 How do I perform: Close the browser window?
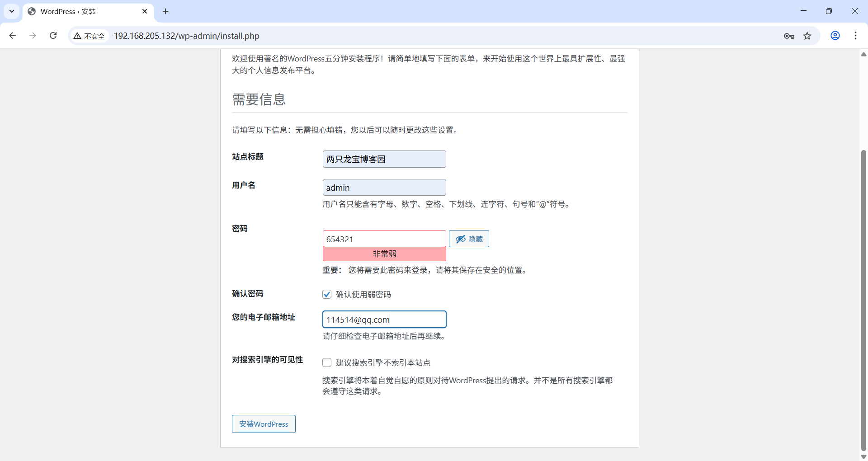pyautogui.click(x=855, y=11)
